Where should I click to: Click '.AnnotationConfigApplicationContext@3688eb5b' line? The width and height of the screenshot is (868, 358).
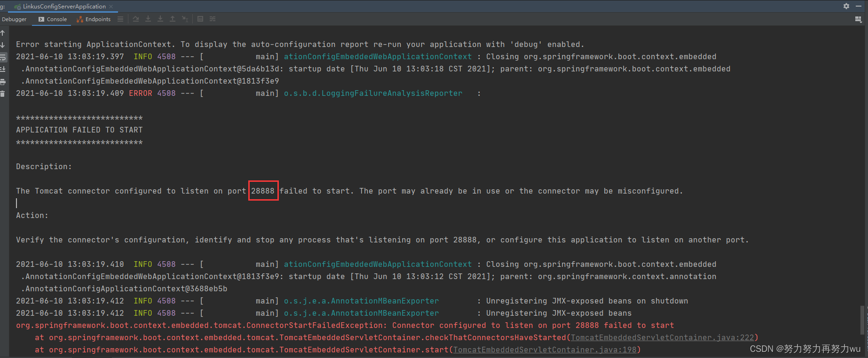point(124,288)
